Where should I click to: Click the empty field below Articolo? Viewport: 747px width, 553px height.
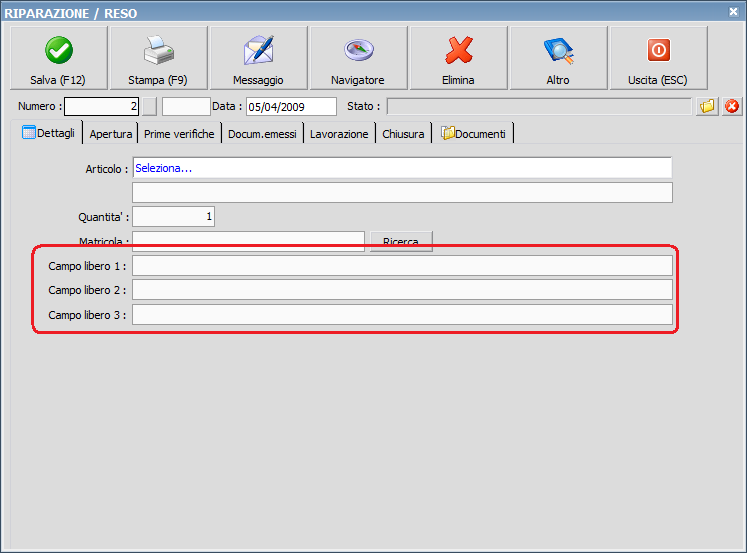point(403,192)
